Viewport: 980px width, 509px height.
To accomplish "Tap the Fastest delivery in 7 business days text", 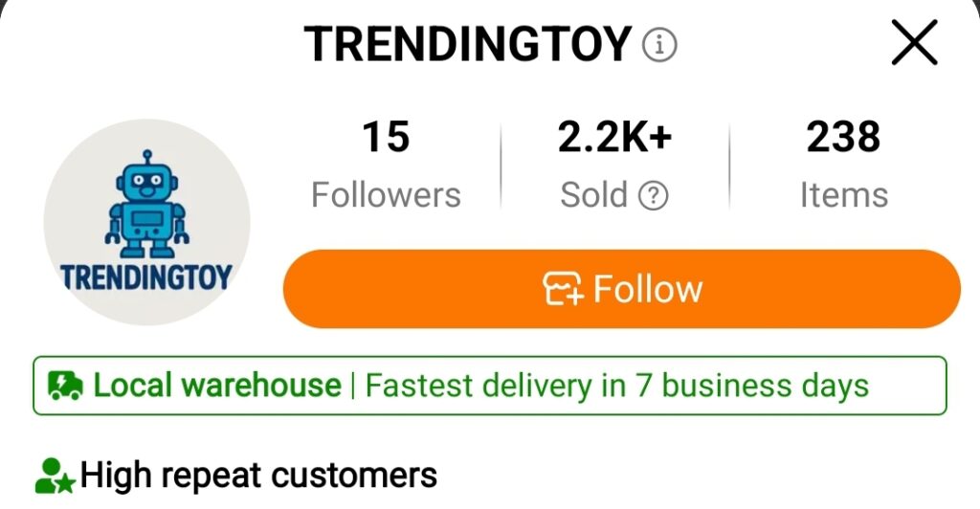I will tap(617, 386).
